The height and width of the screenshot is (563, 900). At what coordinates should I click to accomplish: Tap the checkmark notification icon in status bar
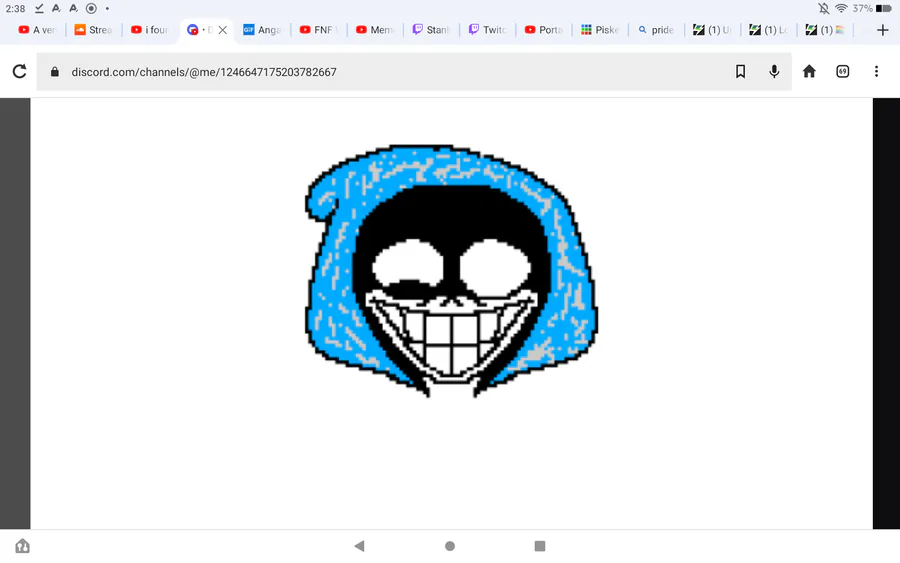39,8
